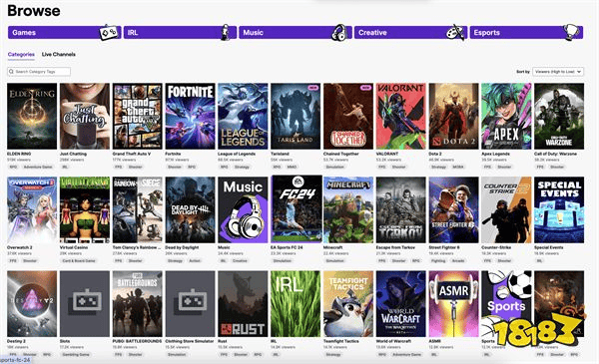This screenshot has width=599, height=364.
Task: Click the Destiny 2 title link
Action: (16, 341)
